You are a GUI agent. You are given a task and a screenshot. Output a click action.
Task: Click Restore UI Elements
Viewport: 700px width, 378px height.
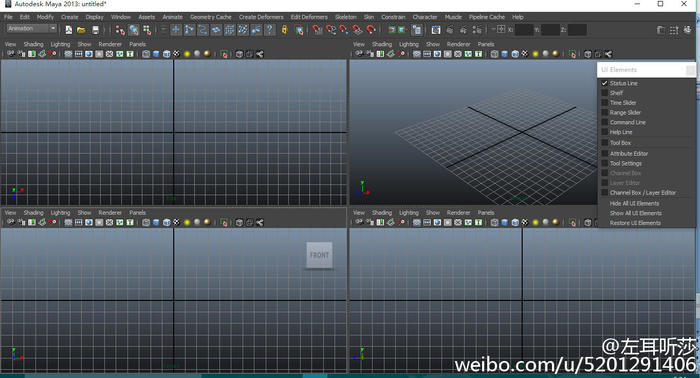(635, 223)
